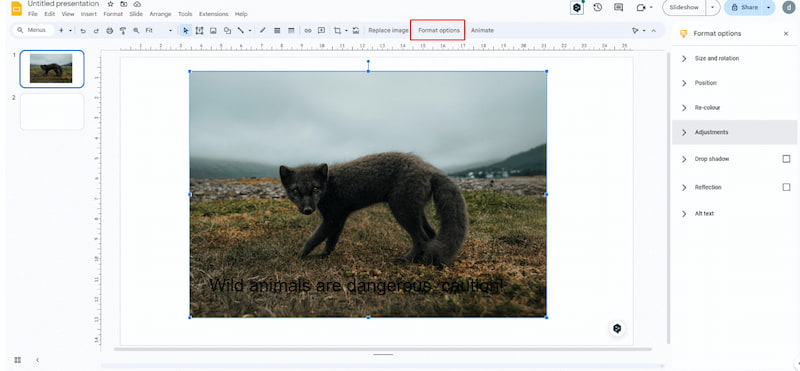Click the Animate button
The height and width of the screenshot is (371, 800).
tap(482, 31)
